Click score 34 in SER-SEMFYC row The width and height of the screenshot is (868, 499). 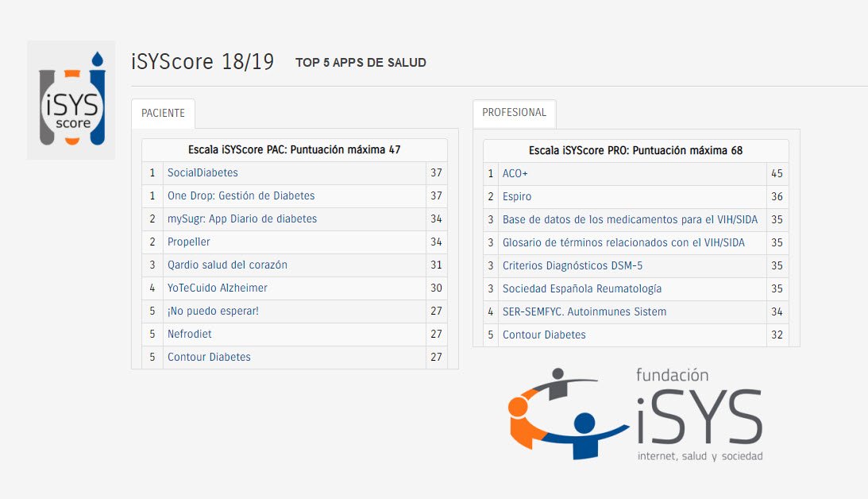tap(777, 311)
